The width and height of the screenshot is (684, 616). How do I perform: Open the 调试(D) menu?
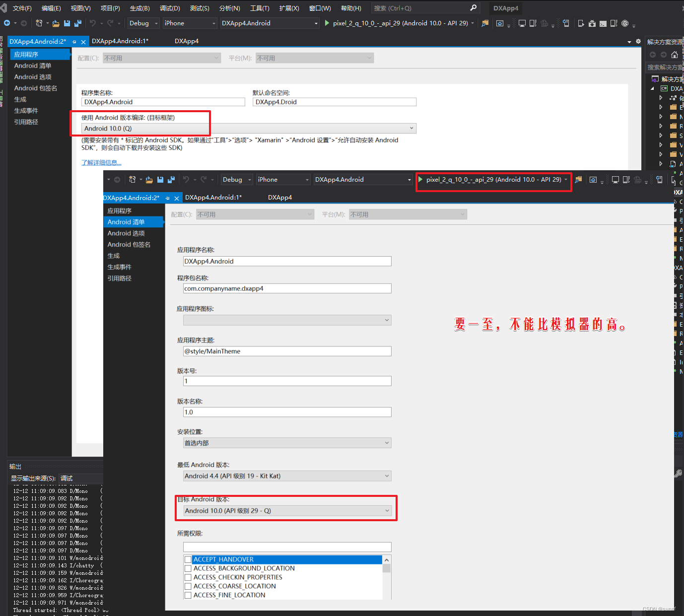point(169,8)
